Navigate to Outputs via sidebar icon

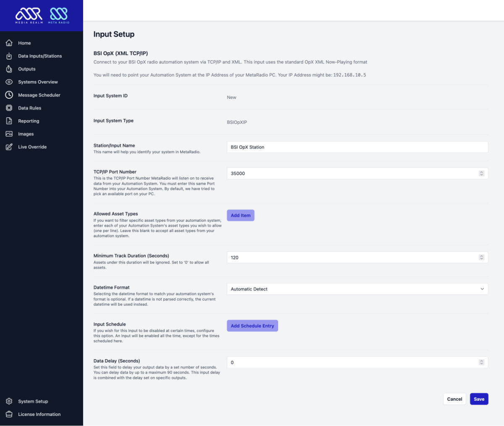pos(28,69)
